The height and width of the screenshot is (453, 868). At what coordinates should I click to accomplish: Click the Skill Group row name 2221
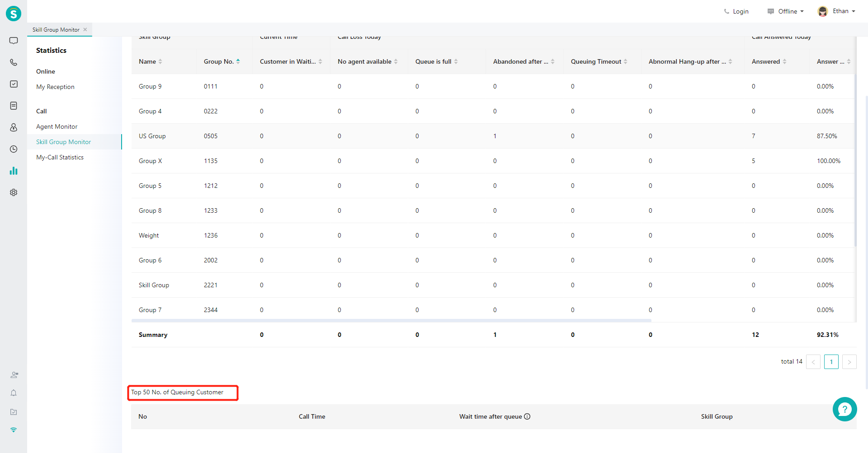(x=154, y=285)
